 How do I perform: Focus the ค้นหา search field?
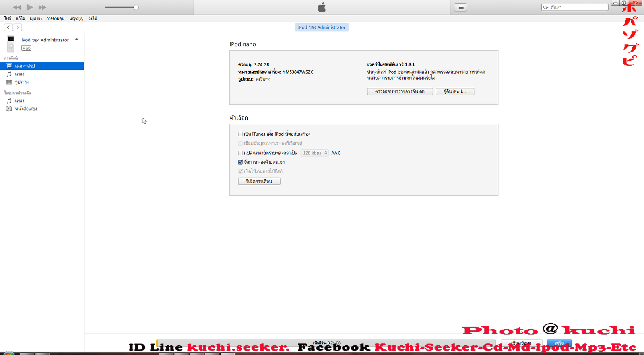[x=575, y=7]
